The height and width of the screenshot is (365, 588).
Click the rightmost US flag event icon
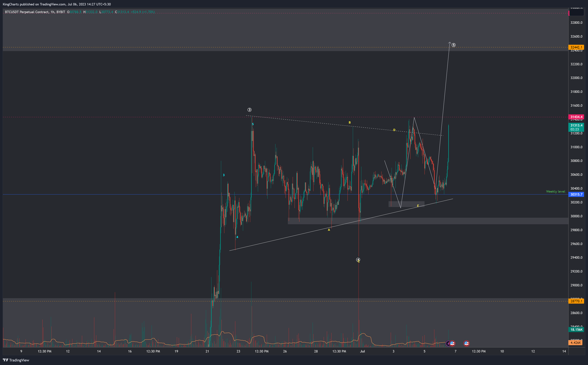[467, 343]
